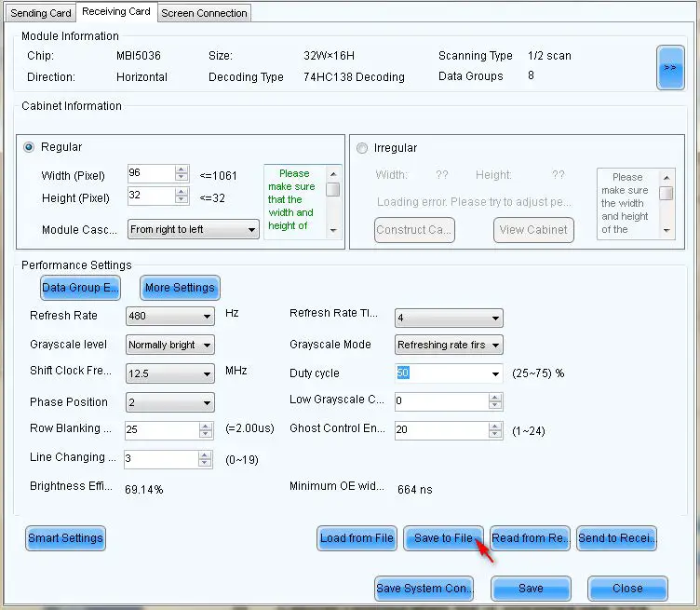Open More Settings
Viewport: 700px width, 610px height.
click(180, 288)
